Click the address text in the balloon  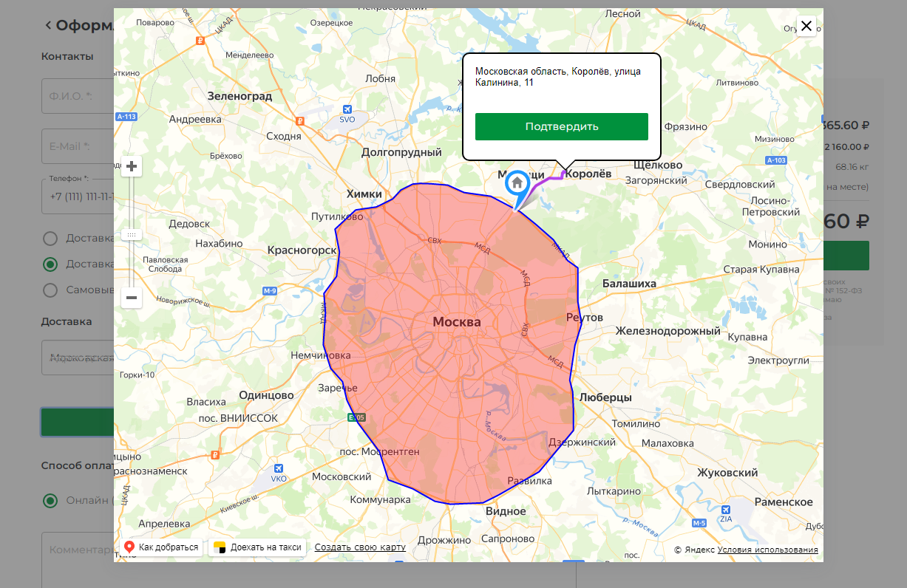pos(558,77)
